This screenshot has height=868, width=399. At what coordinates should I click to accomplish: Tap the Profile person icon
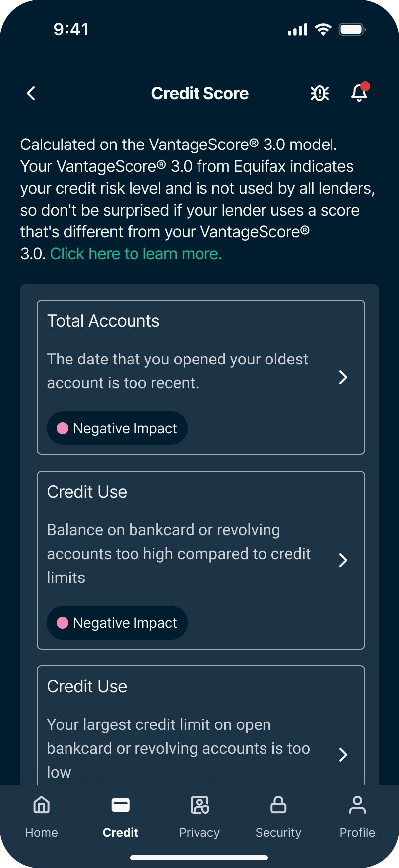[357, 805]
